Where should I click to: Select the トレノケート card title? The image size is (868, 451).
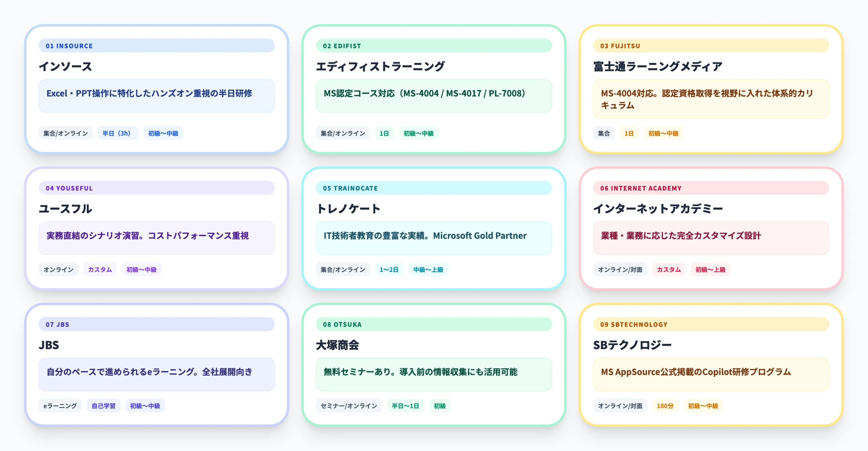348,209
